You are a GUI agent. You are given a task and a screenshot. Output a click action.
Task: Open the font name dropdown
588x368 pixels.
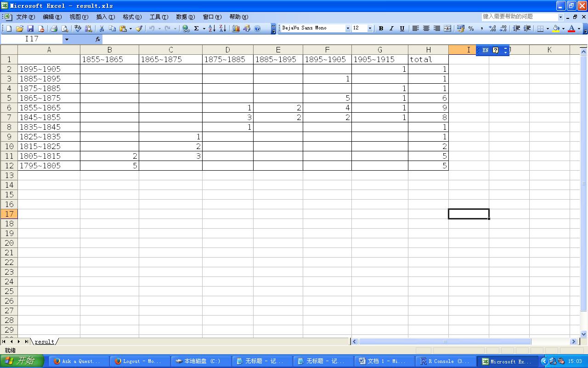click(x=348, y=28)
